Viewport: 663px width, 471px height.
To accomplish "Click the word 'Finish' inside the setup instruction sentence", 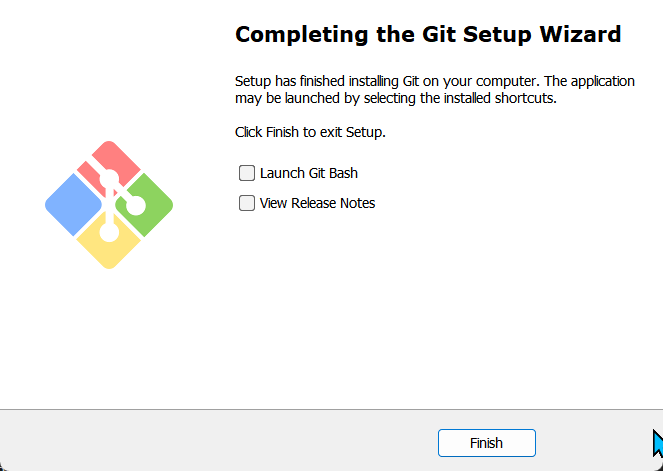I will pyautogui.click(x=282, y=132).
